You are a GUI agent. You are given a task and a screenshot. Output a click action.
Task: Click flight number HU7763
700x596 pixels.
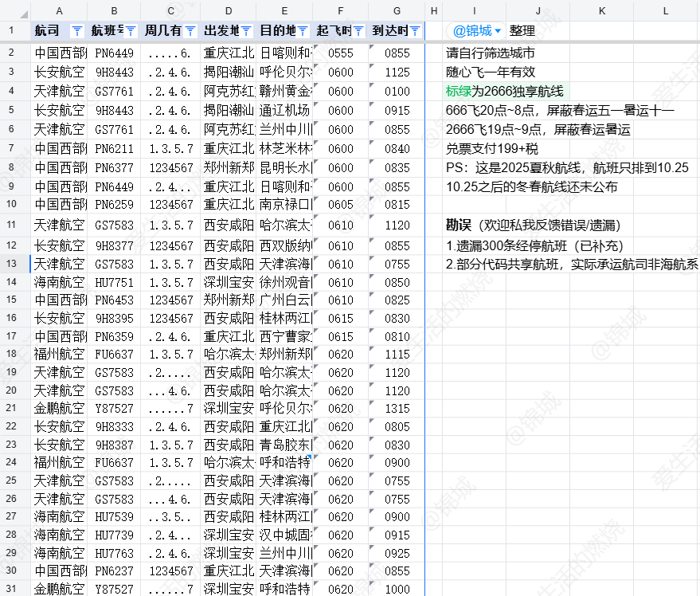click(114, 554)
